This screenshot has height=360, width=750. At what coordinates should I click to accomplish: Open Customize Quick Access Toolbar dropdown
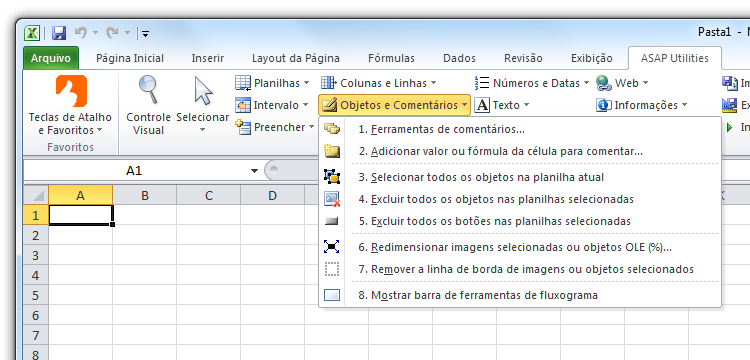tap(145, 33)
